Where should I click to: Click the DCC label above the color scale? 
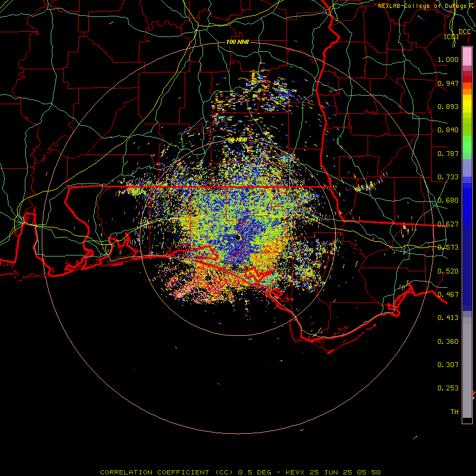(x=464, y=32)
